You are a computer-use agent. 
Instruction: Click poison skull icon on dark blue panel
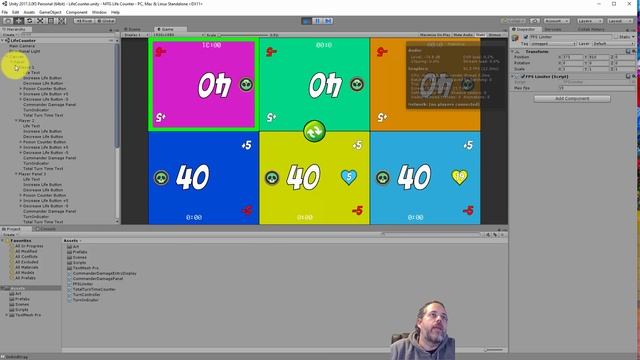pyautogui.click(x=161, y=178)
